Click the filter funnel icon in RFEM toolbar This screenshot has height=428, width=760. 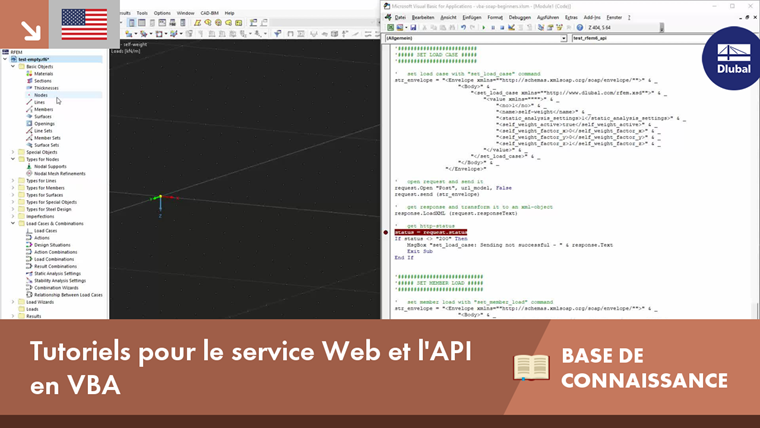[x=277, y=33]
